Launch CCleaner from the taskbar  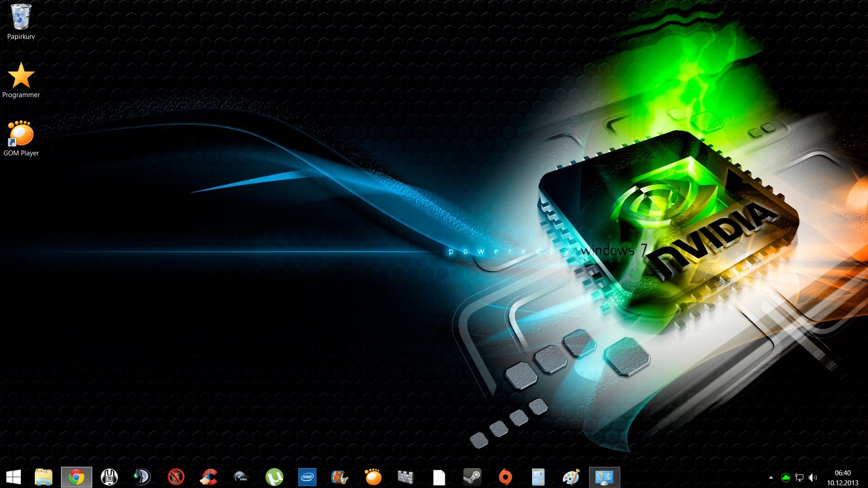209,477
